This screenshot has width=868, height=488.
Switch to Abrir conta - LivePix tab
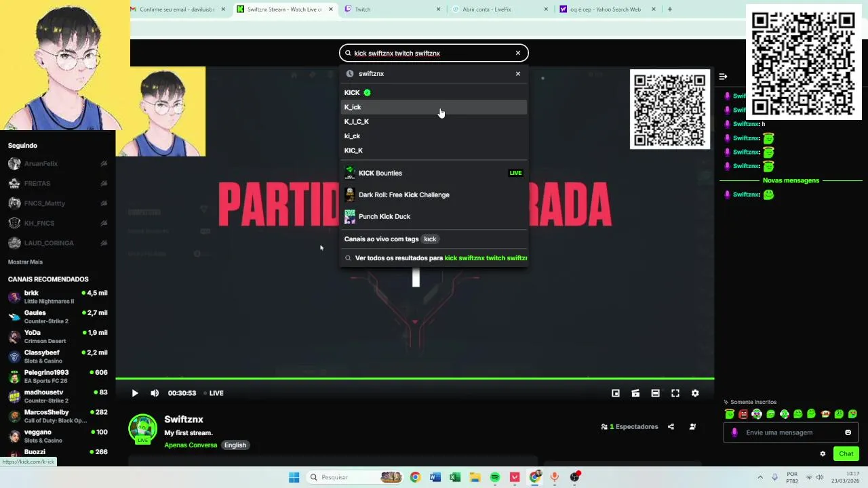pos(500,9)
